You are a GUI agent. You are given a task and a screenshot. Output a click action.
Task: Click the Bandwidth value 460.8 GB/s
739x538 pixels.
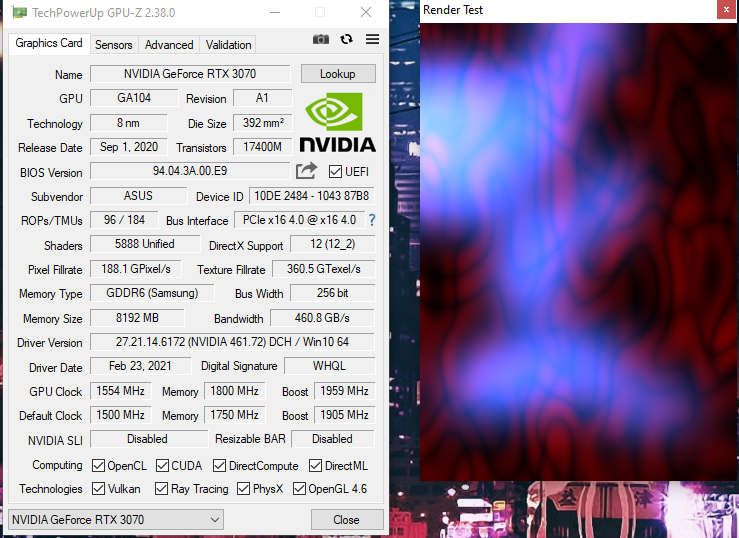click(x=322, y=318)
